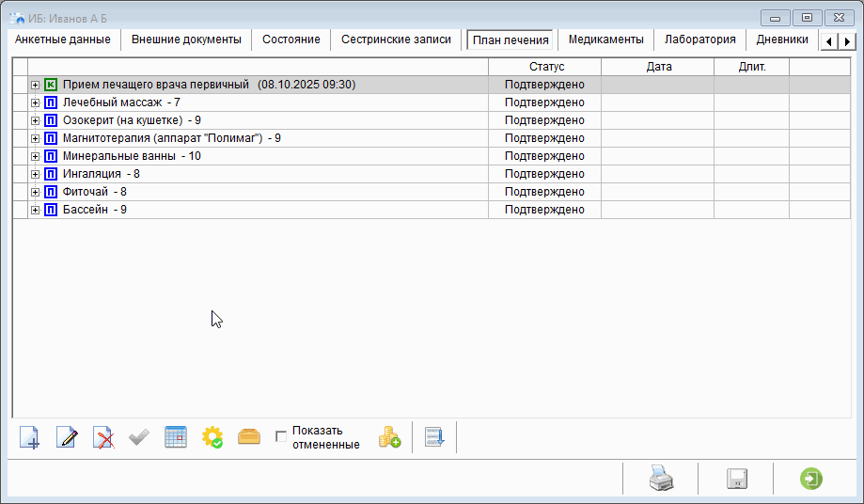
Task: Click the floppy disk save icon
Action: [x=737, y=479]
